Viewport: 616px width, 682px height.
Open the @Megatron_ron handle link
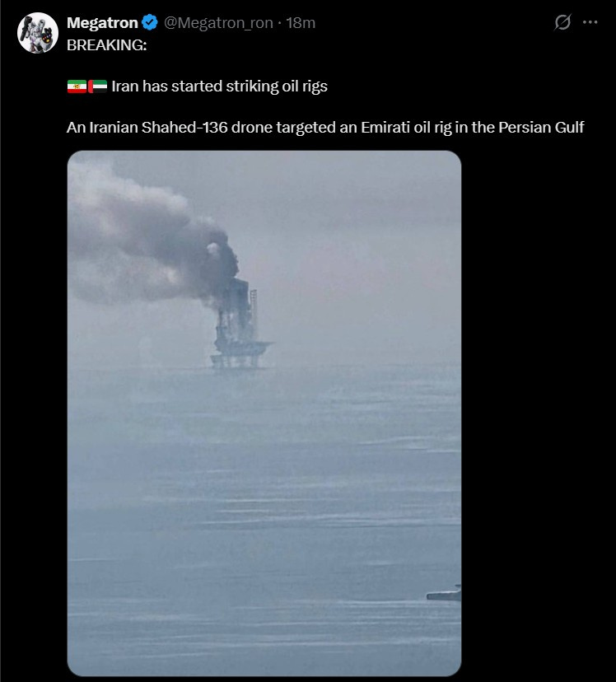coord(218,22)
